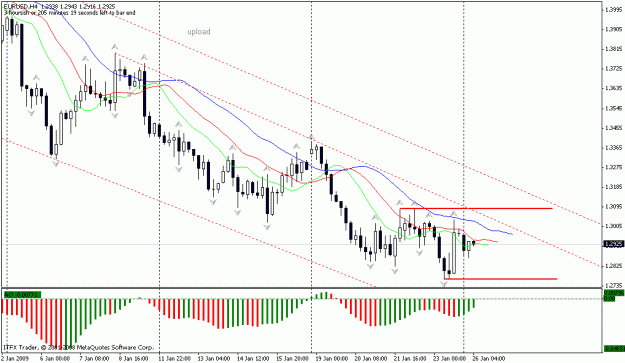This screenshot has width=625, height=363.
Task: Click price scale label 1.3635
Action: pos(614,88)
